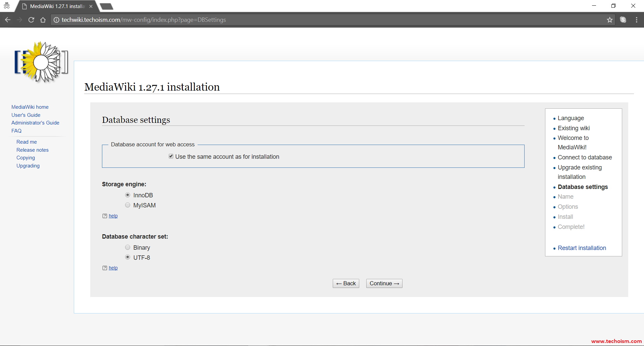Restore down the browser window
Viewport: 644px width, 346px height.
pyautogui.click(x=613, y=6)
